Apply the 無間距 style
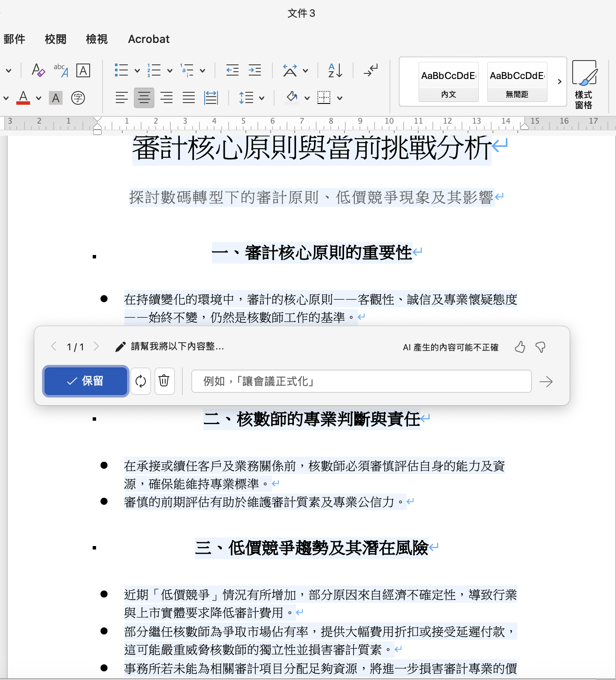 tap(517, 82)
